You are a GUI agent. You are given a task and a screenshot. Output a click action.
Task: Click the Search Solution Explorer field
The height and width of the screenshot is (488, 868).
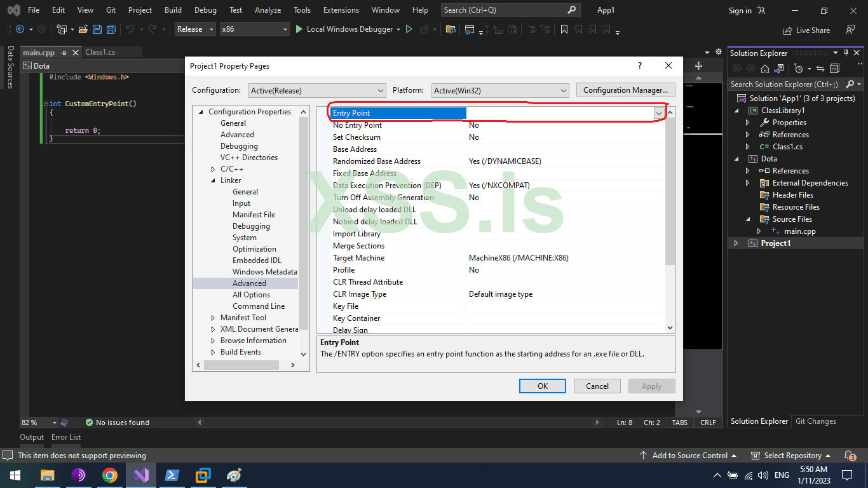[784, 85]
